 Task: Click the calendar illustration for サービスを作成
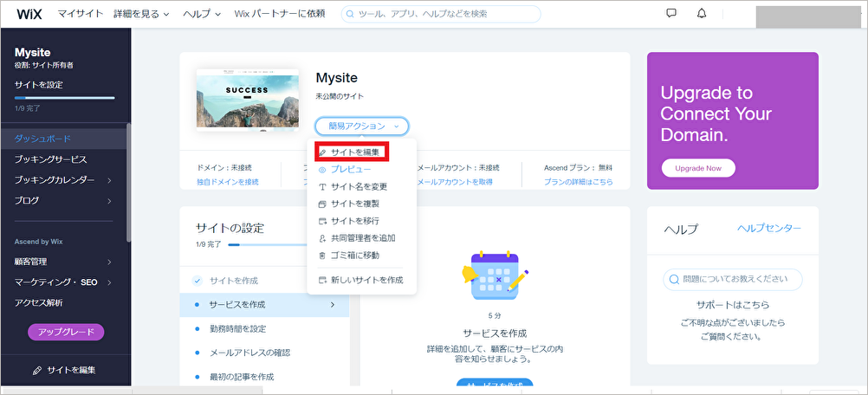click(x=495, y=275)
